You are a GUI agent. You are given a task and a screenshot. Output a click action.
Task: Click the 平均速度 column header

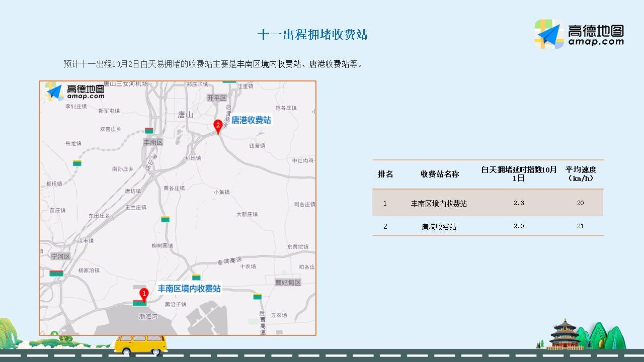coord(581,174)
